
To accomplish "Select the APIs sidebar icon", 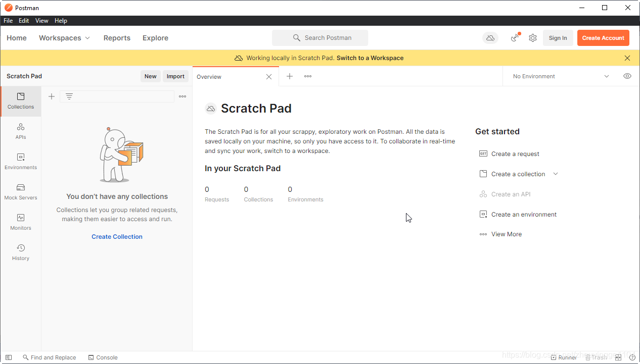I will [20, 131].
